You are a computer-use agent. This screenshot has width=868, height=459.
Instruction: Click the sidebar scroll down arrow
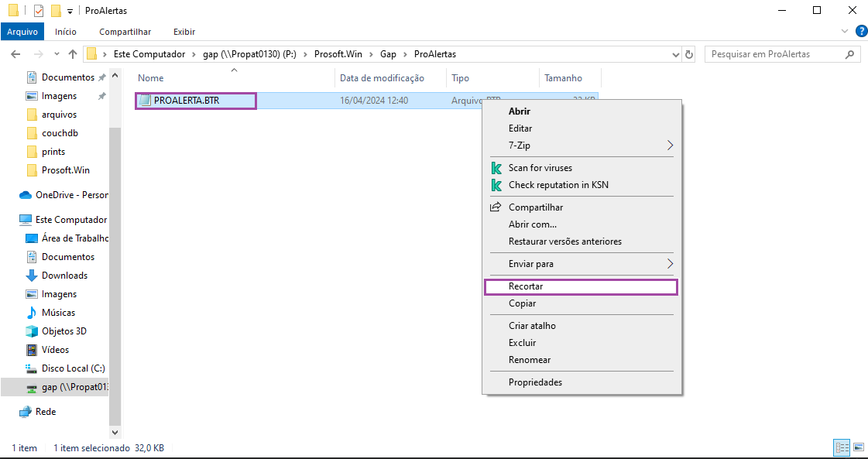point(115,433)
